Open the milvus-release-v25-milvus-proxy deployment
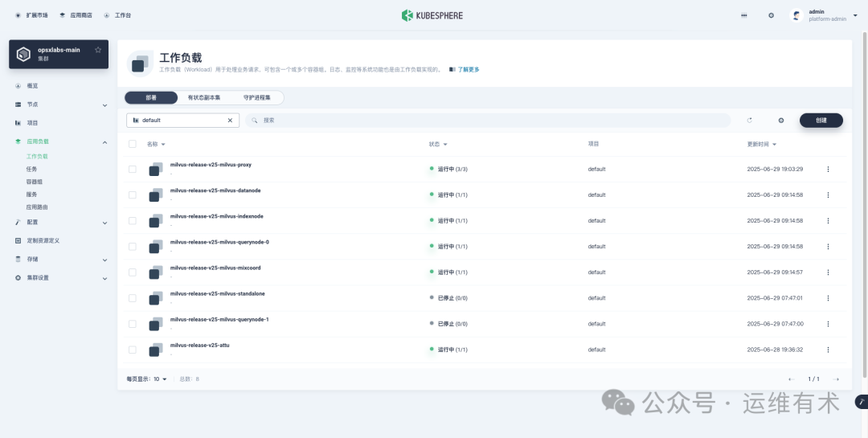Viewport: 868px width, 438px height. click(211, 165)
